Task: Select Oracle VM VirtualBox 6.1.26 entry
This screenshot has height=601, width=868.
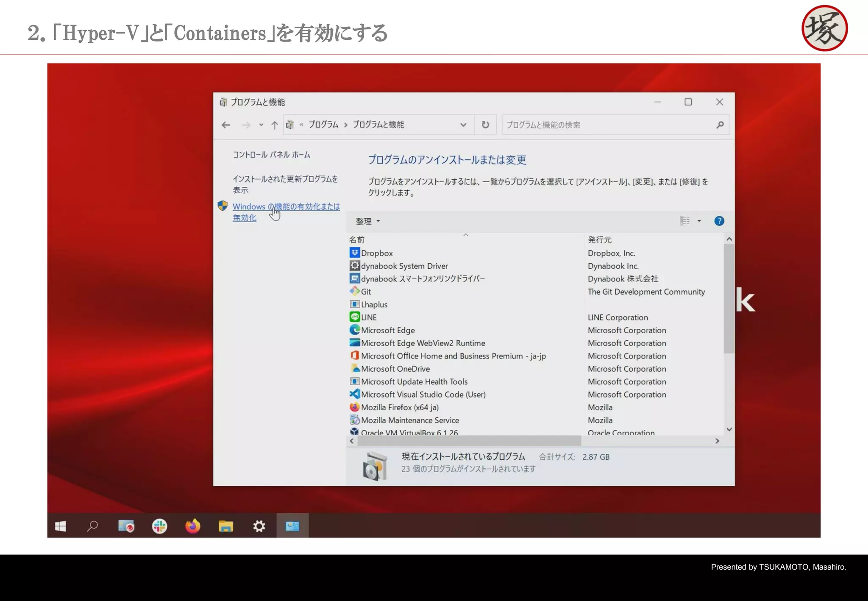Action: 409,432
